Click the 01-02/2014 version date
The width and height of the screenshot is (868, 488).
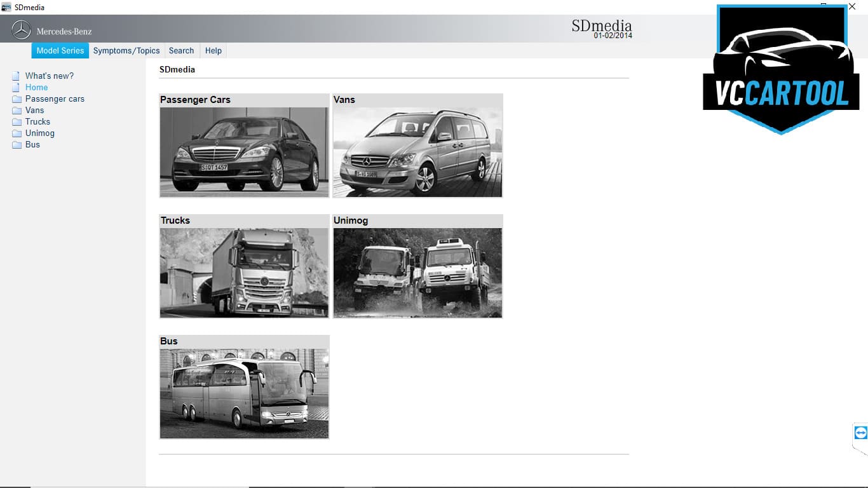[x=613, y=36]
